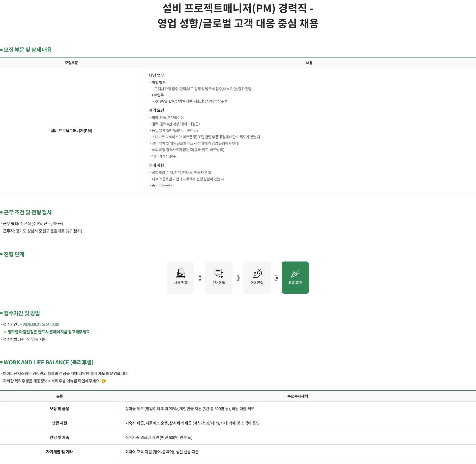Click the 최종 합격 party popper icon
476x464 pixels.
[x=295, y=273]
